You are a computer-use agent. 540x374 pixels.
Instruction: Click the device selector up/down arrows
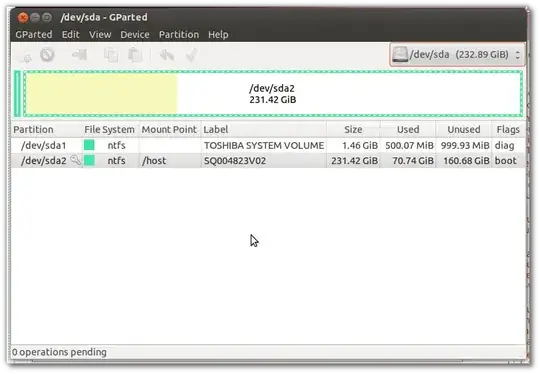[517, 54]
